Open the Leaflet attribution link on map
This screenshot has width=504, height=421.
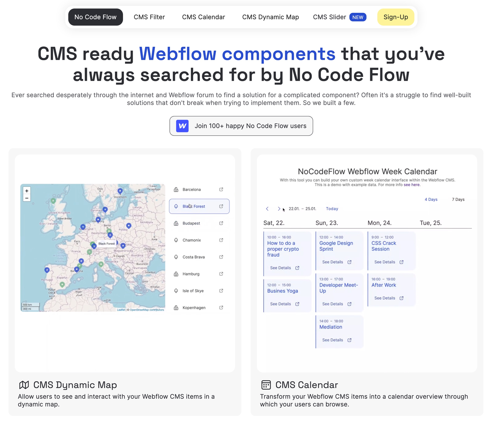pyautogui.click(x=121, y=310)
